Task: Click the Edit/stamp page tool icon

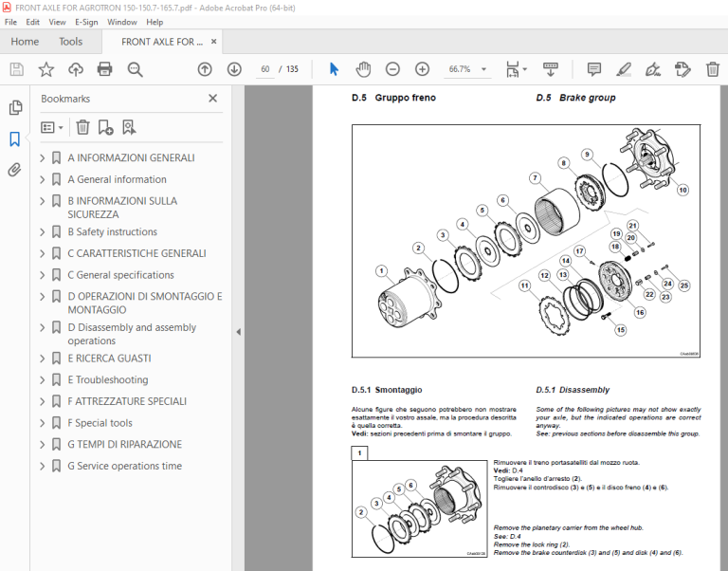Action: (682, 69)
